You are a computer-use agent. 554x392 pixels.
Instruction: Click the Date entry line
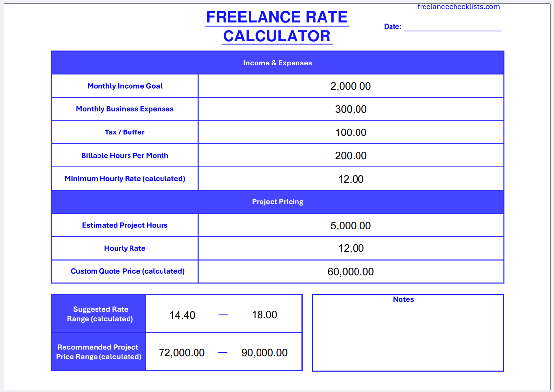452,27
